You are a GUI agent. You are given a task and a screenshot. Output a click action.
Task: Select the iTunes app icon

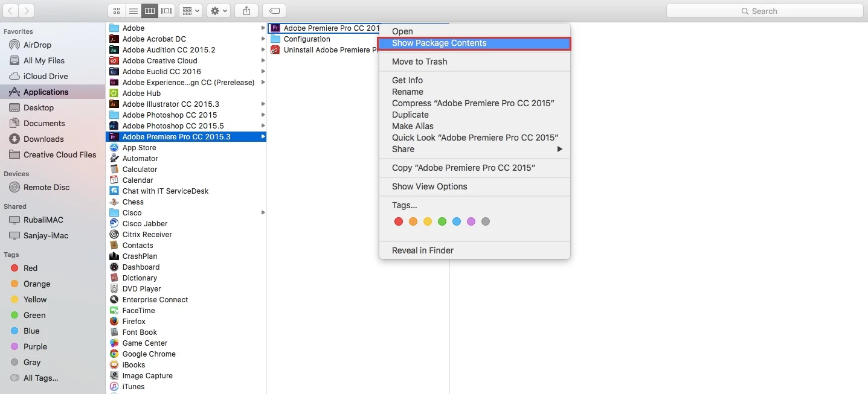[x=114, y=386]
